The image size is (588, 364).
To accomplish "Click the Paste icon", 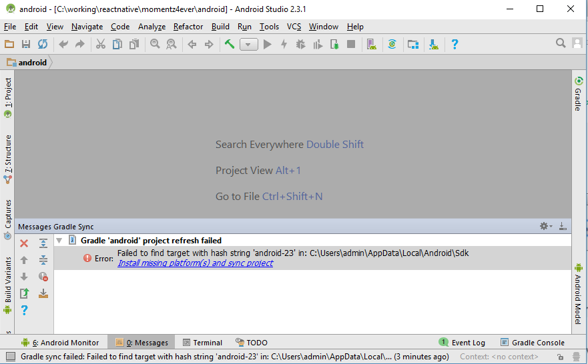I will click(x=134, y=44).
